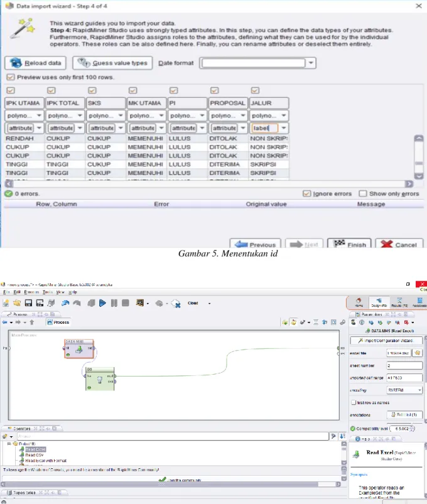Click the stop process icon
Screen dimensions: 427x504
click(126, 303)
